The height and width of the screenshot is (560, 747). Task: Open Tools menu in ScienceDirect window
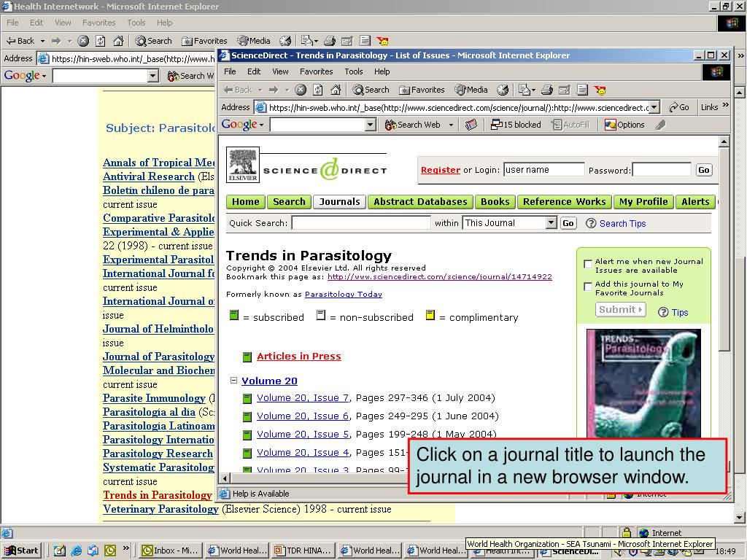tap(354, 71)
